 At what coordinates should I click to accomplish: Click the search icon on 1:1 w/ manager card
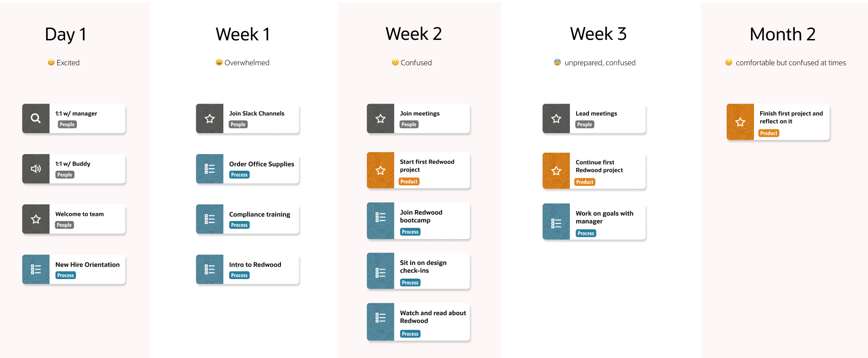pos(36,118)
